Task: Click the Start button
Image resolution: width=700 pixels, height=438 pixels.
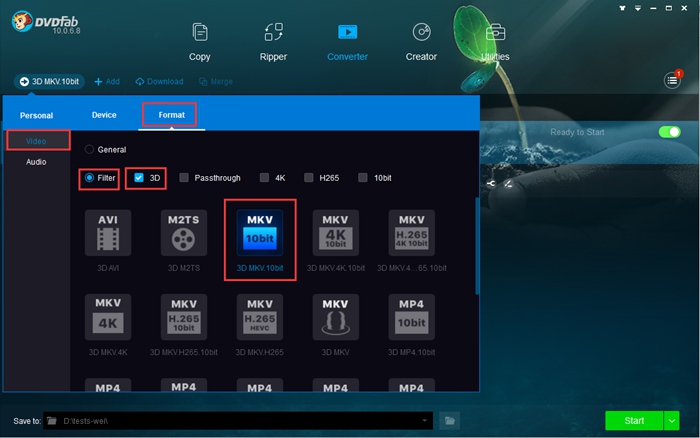Action: [634, 421]
